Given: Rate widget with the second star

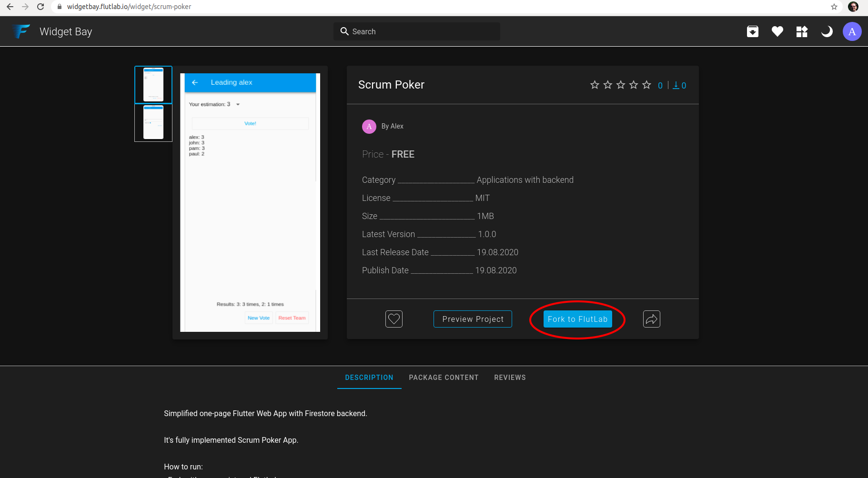Looking at the screenshot, I should point(608,85).
